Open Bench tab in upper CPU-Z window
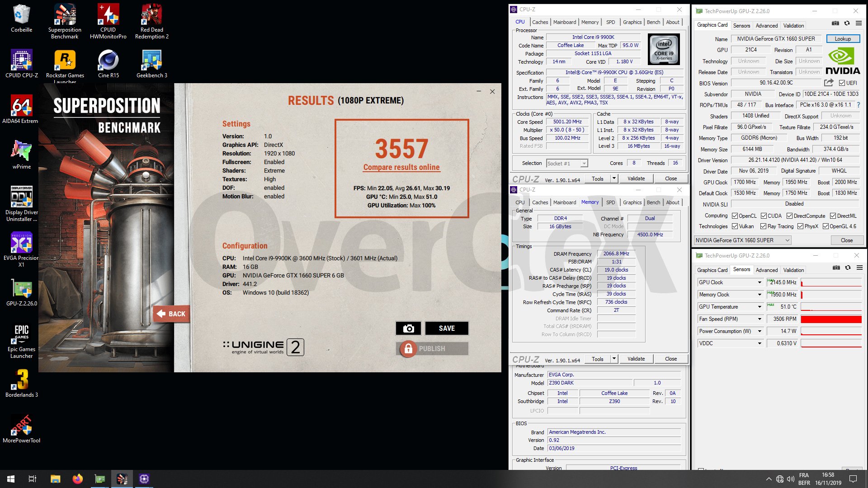 [x=653, y=22]
